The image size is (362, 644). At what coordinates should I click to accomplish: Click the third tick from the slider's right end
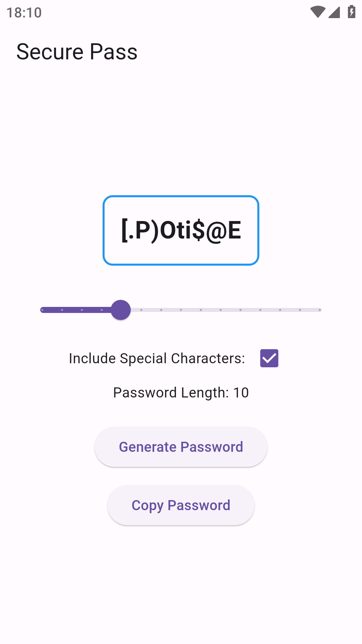pyautogui.click(x=280, y=310)
